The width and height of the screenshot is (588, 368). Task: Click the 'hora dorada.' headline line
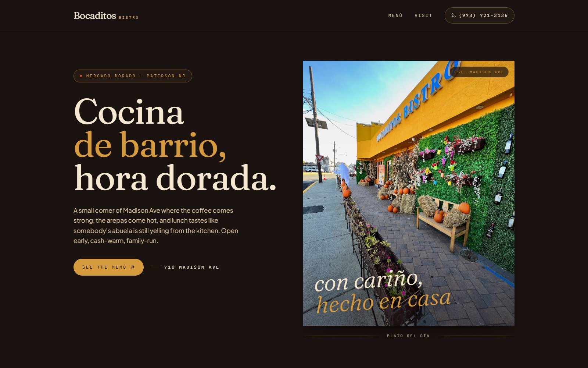click(175, 178)
